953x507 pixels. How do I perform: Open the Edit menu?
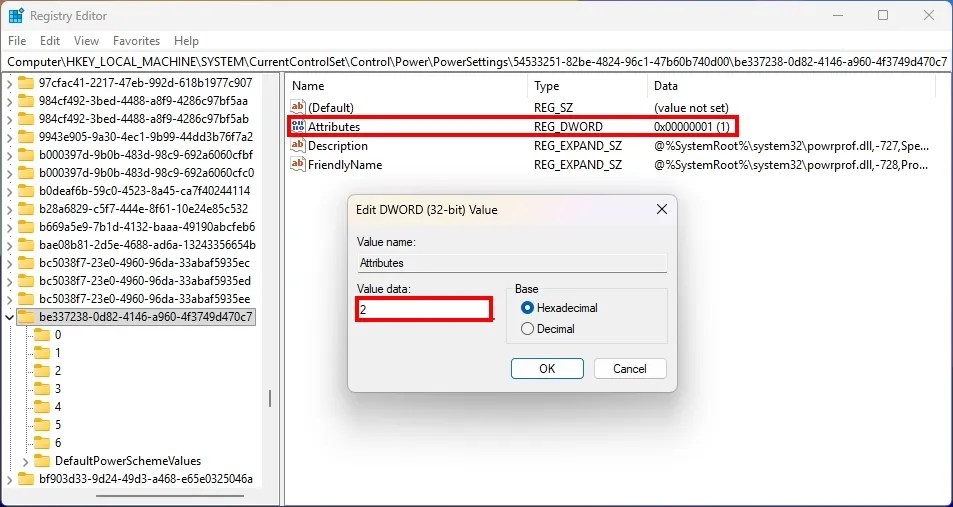[50, 41]
